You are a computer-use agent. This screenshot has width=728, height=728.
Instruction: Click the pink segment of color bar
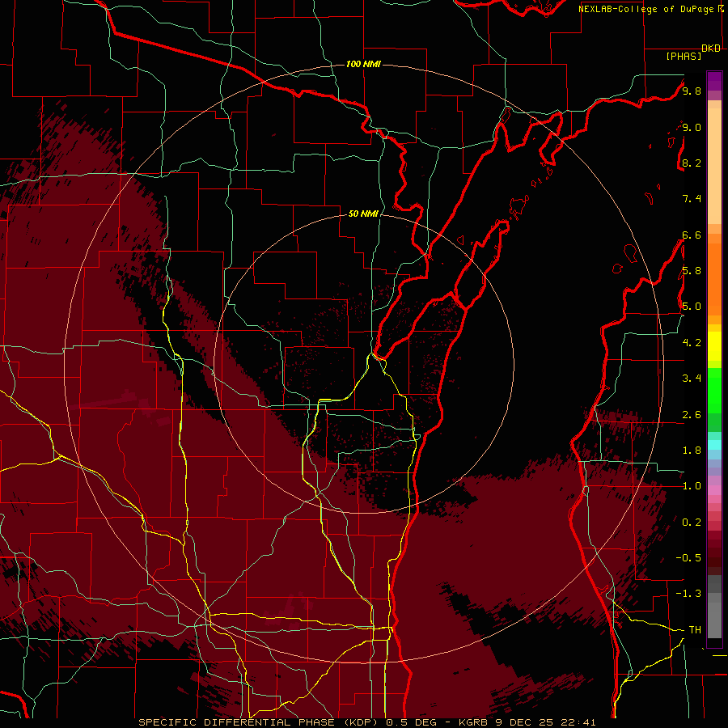pyautogui.click(x=714, y=490)
